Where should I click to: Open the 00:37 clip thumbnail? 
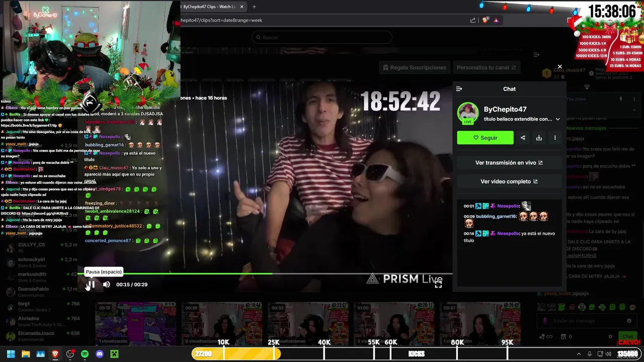480,323
